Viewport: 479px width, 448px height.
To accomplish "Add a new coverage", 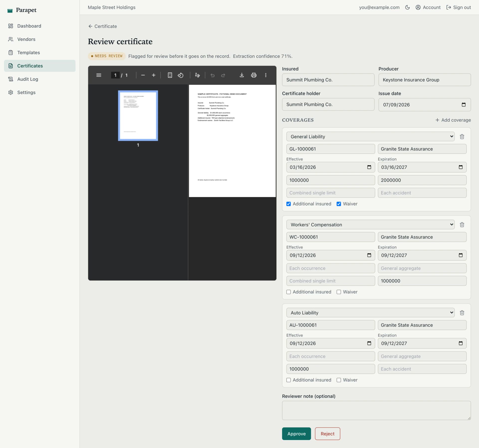I will [x=453, y=120].
